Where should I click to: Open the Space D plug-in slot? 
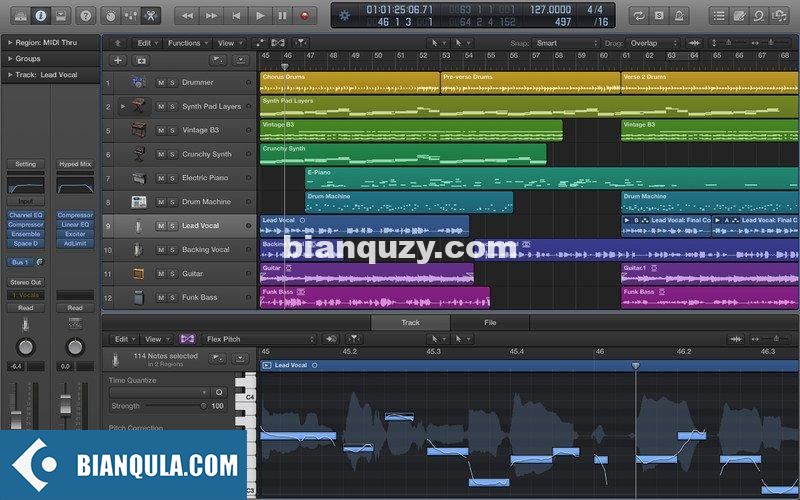(26, 243)
